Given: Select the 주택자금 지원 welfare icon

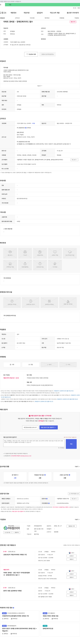Looking at the screenshot, I should tap(10, 265).
